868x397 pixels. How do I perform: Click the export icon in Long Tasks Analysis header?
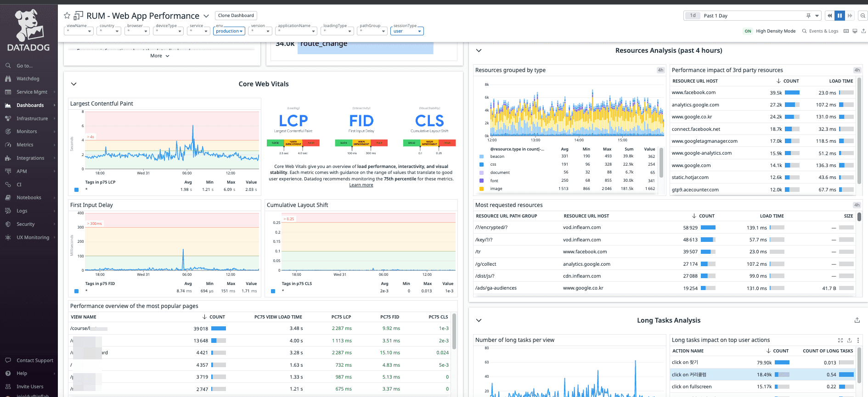(x=857, y=320)
